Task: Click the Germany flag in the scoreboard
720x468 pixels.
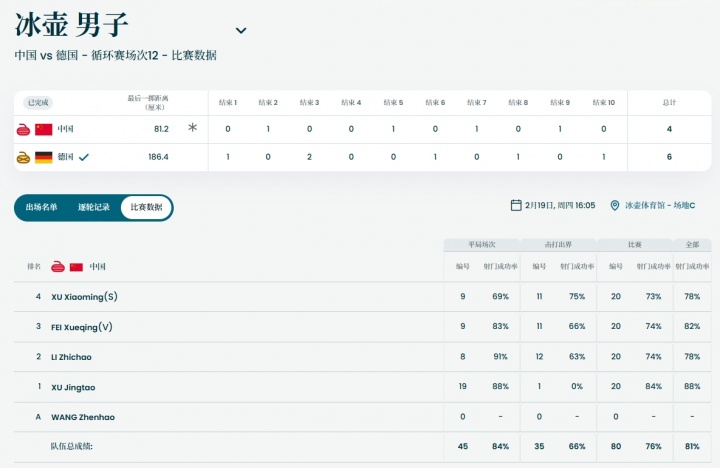Action: 43,157
